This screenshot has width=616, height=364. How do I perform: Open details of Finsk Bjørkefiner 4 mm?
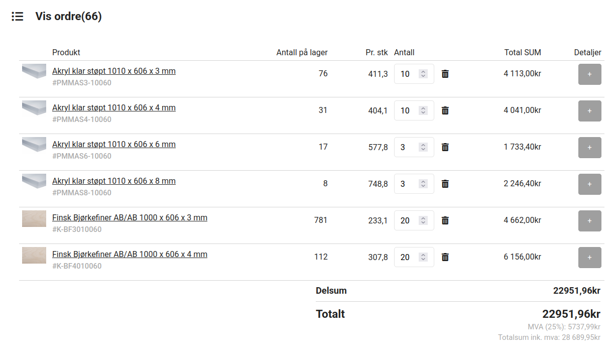(589, 258)
